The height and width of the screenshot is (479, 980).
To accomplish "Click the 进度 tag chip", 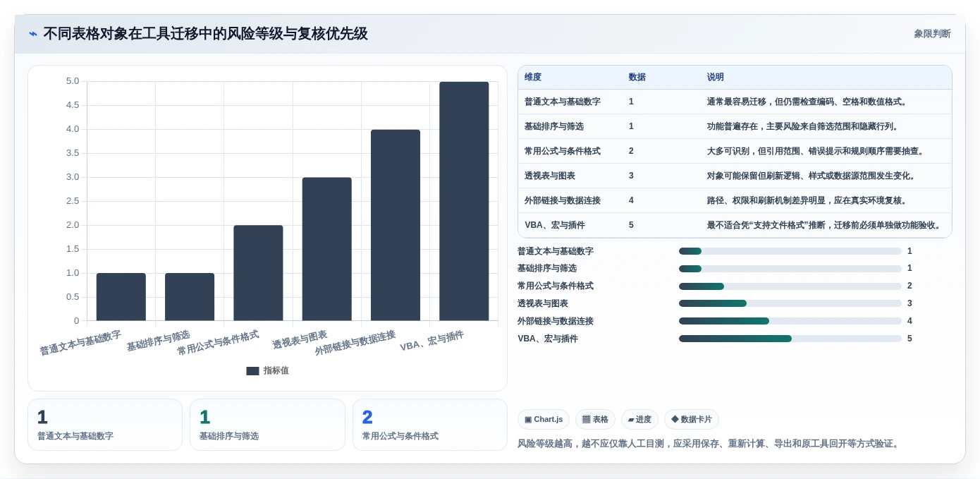I will tap(639, 420).
